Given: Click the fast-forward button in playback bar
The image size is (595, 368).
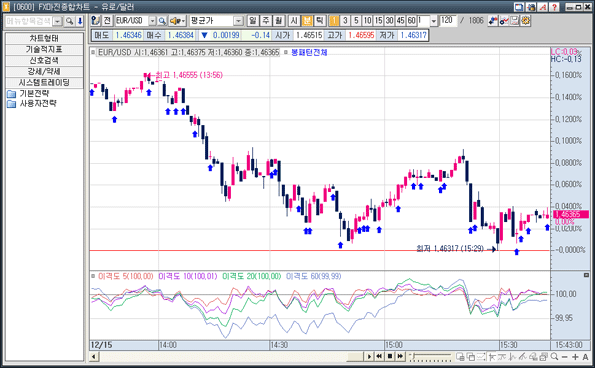Looking at the screenshot, I should [400, 356].
